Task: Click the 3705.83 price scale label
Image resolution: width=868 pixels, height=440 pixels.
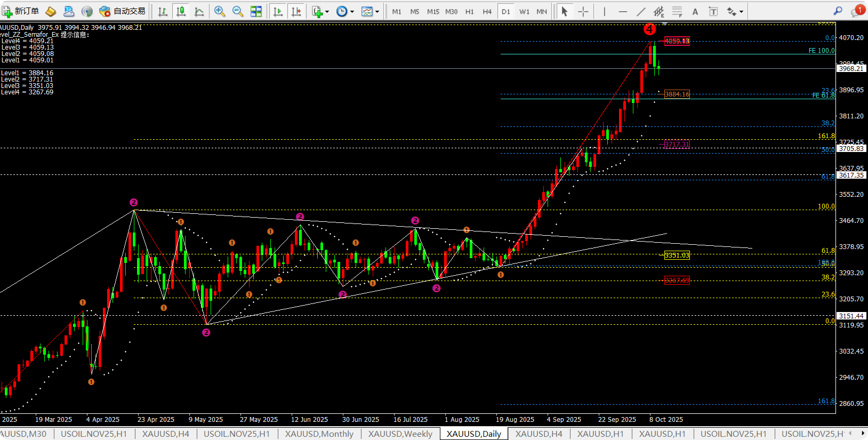Action: pos(851,149)
